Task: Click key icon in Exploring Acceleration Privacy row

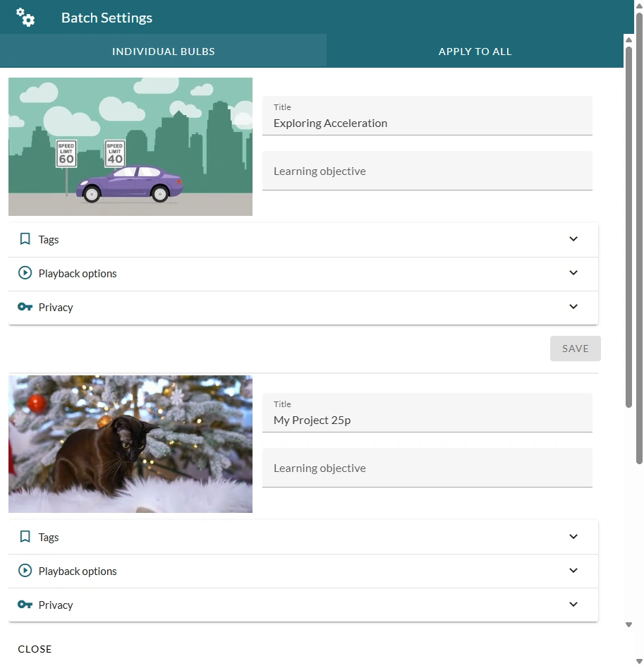Action: [x=25, y=307]
